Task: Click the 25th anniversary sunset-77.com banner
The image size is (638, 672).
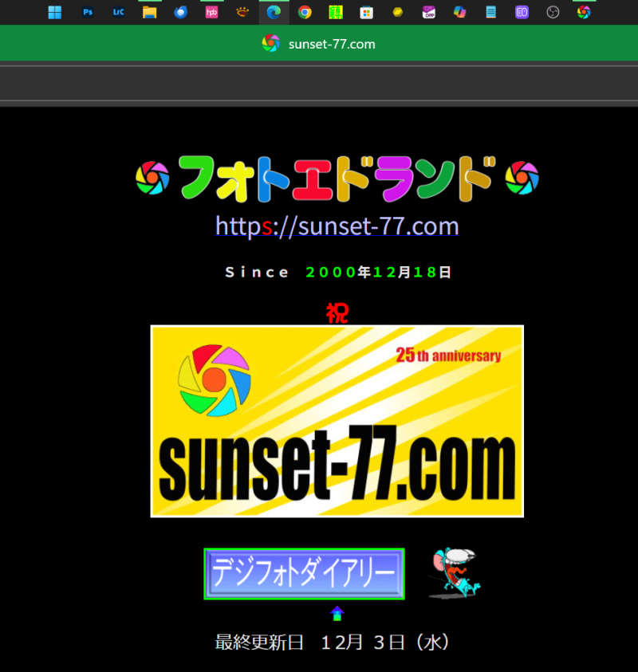Action: (x=337, y=421)
